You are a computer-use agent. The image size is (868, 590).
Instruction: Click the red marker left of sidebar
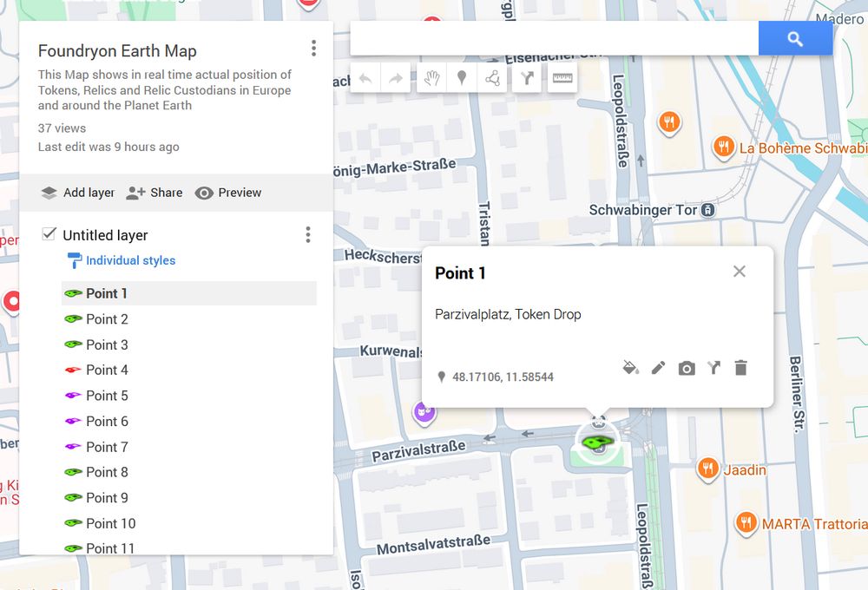[11, 302]
